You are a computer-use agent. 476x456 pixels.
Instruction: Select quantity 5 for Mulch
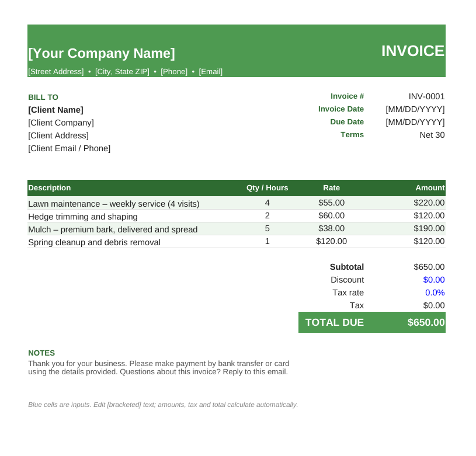[267, 228]
